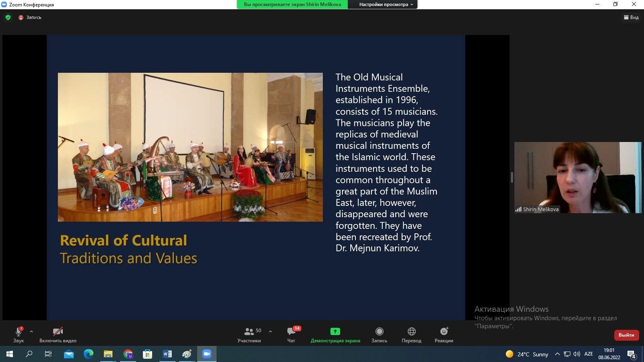Click the Revival of Cultural slide heading
This screenshot has width=644, height=362.
124,241
